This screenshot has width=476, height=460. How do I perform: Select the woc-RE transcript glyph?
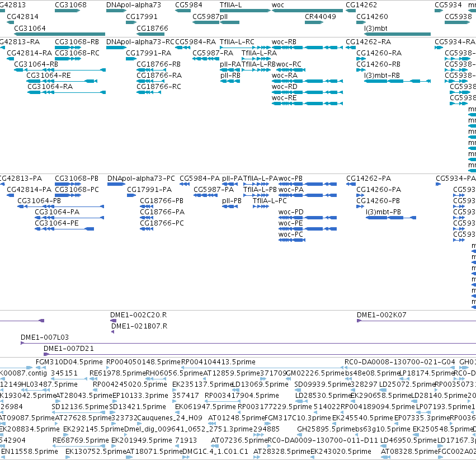pos(307,104)
